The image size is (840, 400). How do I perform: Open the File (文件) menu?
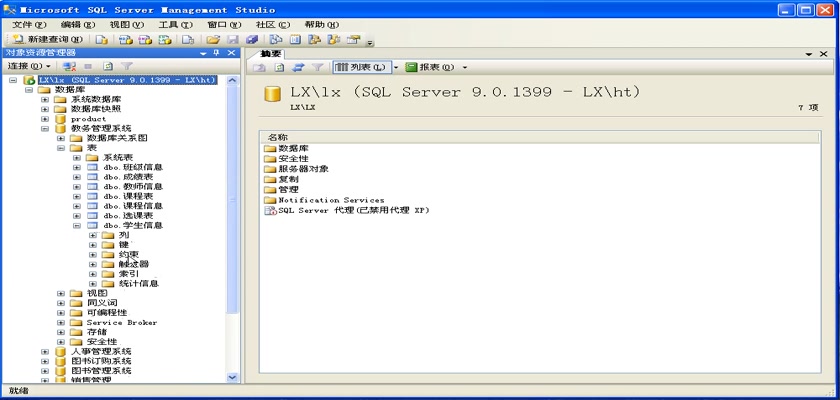click(x=29, y=25)
